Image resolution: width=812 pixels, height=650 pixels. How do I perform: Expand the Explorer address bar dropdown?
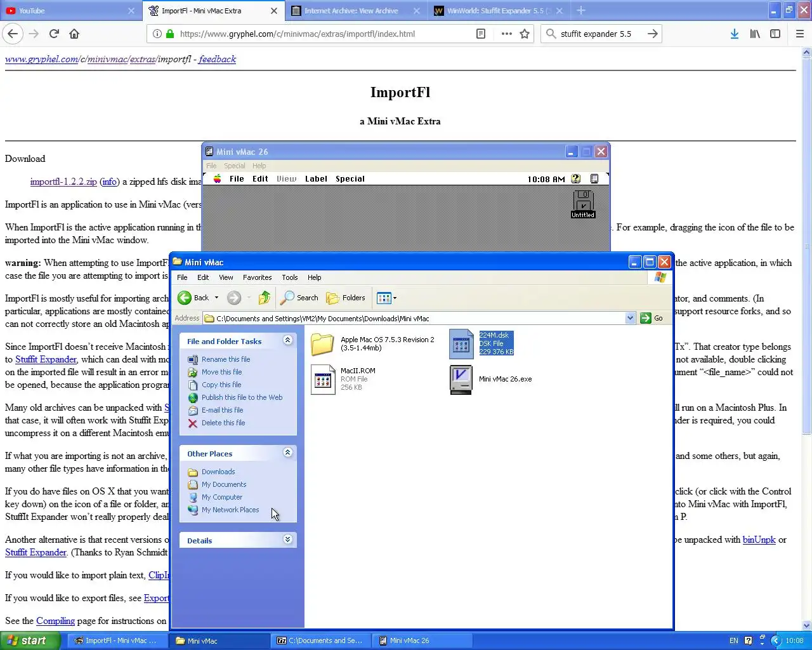(630, 318)
